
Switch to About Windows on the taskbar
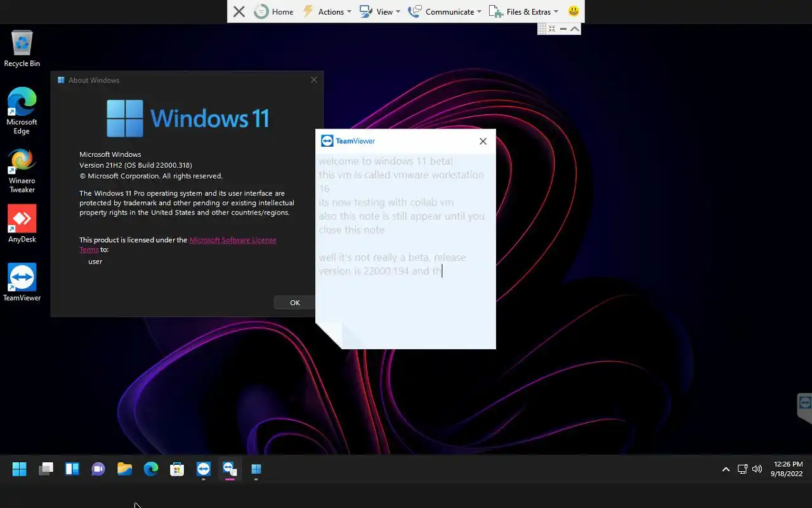pyautogui.click(x=256, y=469)
